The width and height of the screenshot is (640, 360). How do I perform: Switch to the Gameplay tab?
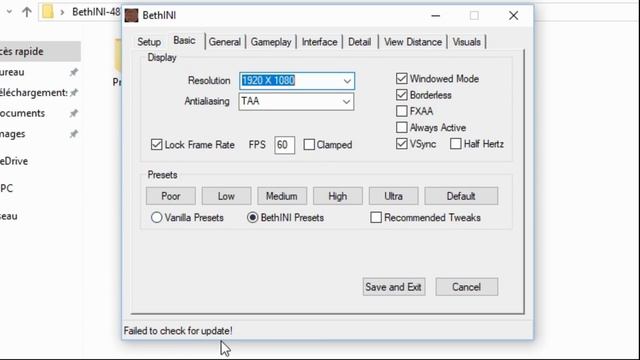tap(271, 42)
